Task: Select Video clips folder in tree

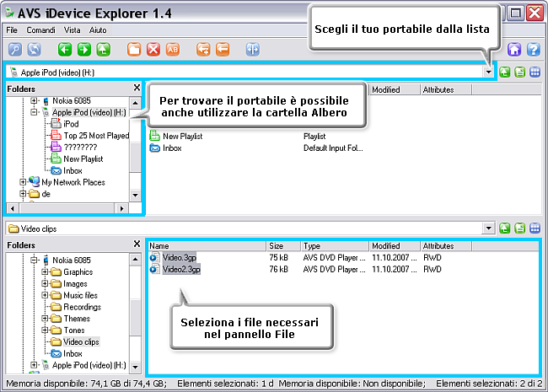Action: tap(81, 341)
